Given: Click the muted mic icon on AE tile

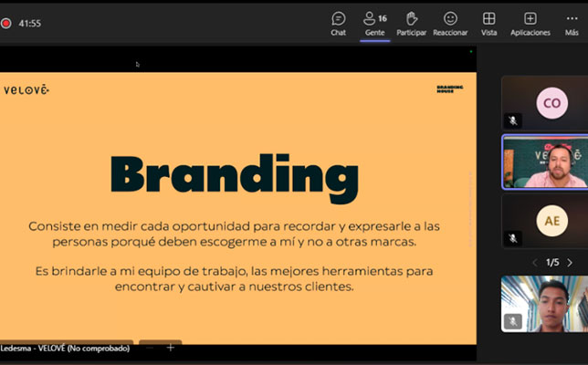Looking at the screenshot, I should click(x=513, y=237).
